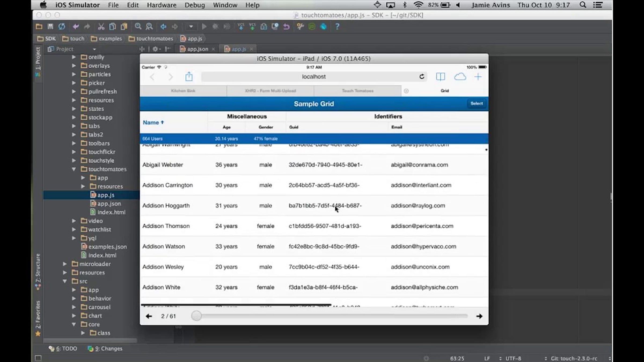Open iCloud tabs cloud icon

point(460,77)
